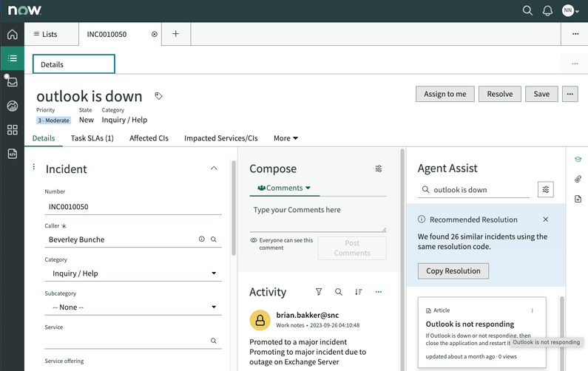Open the Dashboards chart icon in sidebar
Screen dimensions: 588x371
[x=13, y=106]
